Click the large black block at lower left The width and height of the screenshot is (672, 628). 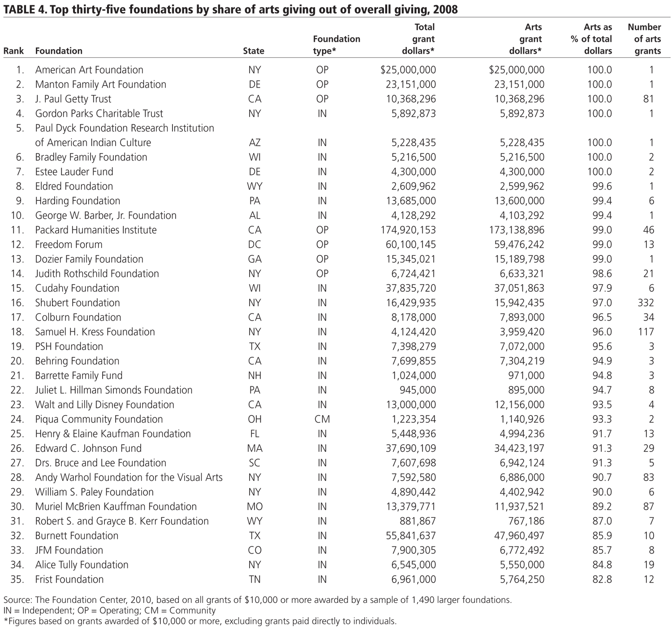pos(170,410)
